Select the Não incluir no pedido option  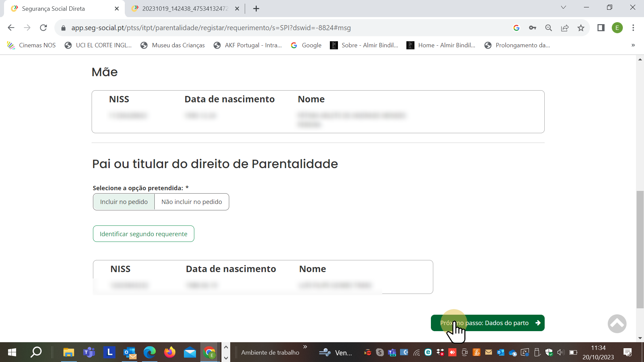191,202
